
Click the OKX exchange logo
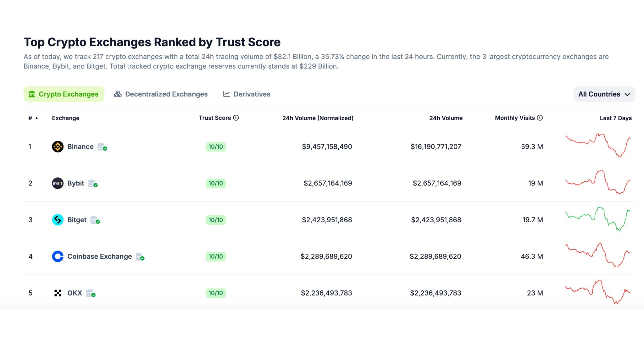point(58,293)
